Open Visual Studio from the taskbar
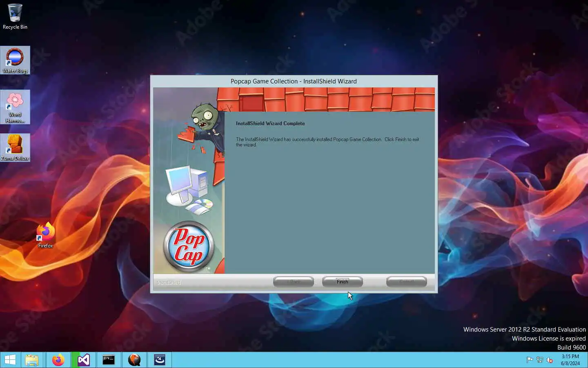 click(x=83, y=360)
